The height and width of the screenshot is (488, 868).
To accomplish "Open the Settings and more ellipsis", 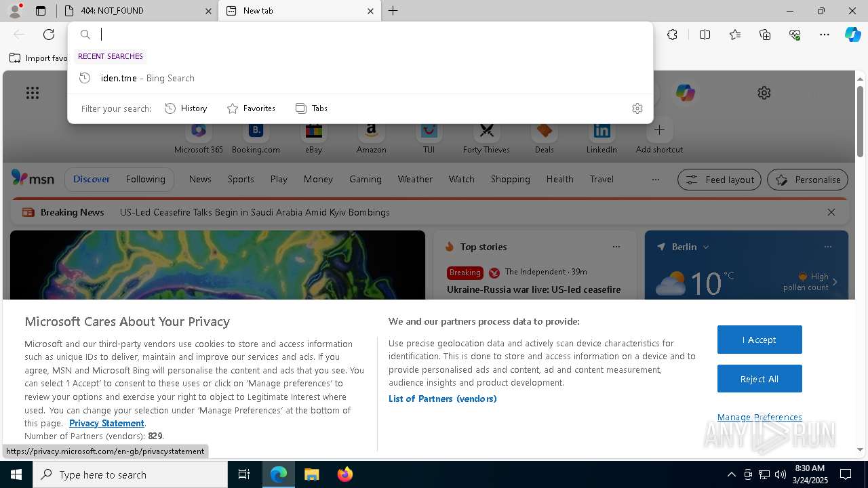I will (x=825, y=35).
